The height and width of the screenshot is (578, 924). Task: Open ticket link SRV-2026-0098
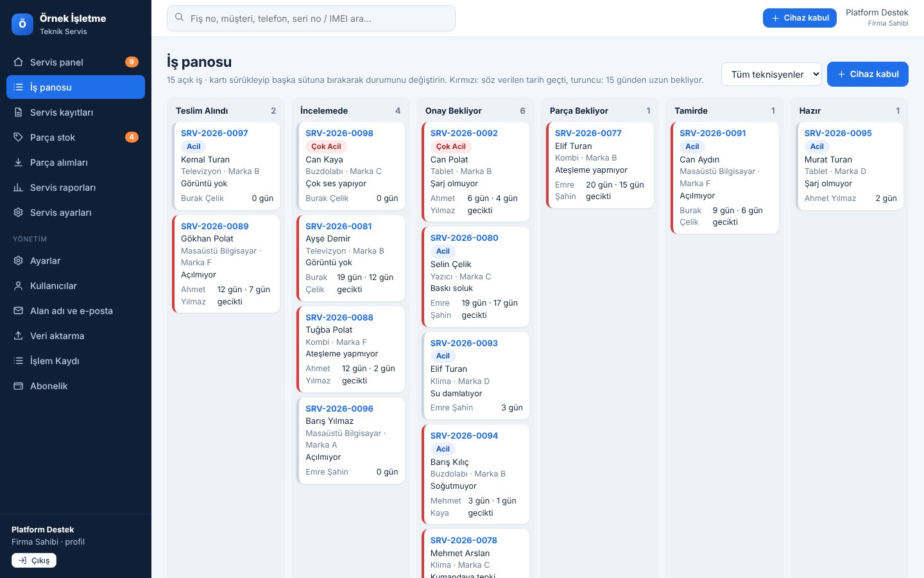click(339, 133)
